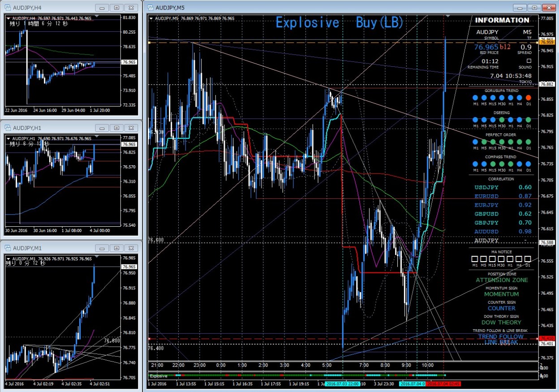Click the green MOMENTUM sign label
This screenshot has width=559, height=392.
click(502, 294)
